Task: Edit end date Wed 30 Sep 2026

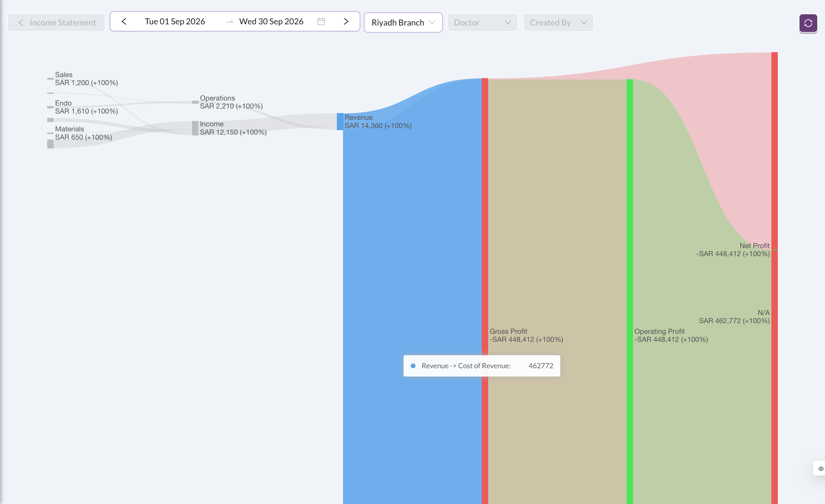Action: click(271, 21)
